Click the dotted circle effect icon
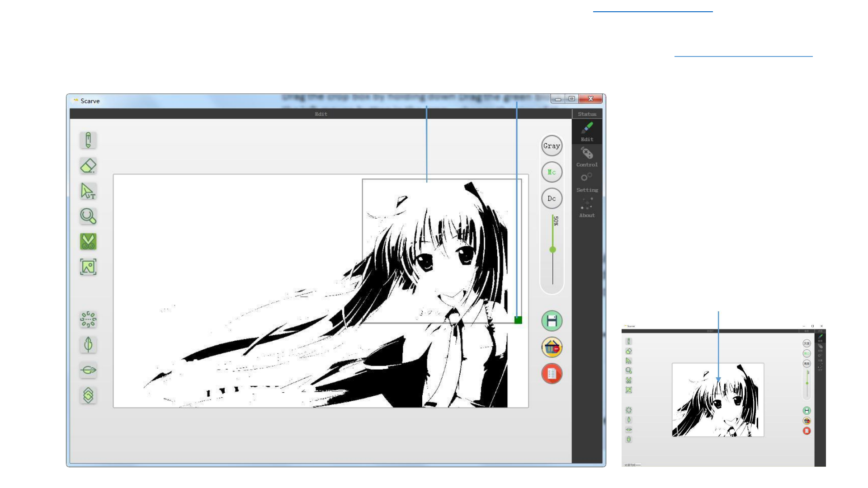Viewport: 868px width, 488px height. pos(88,319)
